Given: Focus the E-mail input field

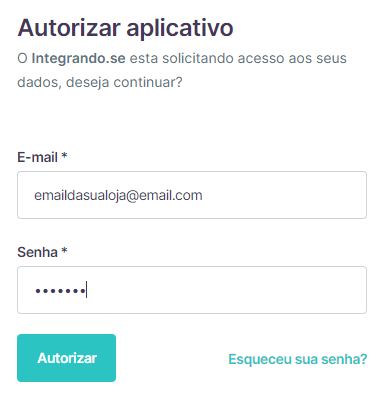Looking at the screenshot, I should (x=192, y=195).
